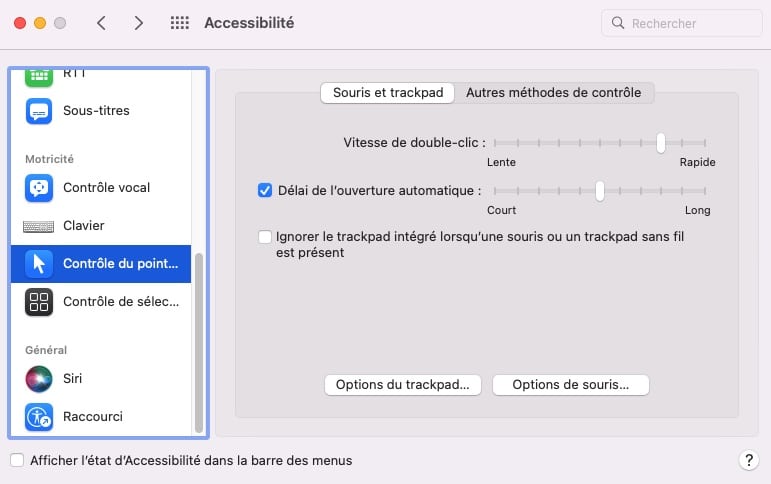Select the Raccourci shortcut item
771x484 pixels.
pos(101,417)
